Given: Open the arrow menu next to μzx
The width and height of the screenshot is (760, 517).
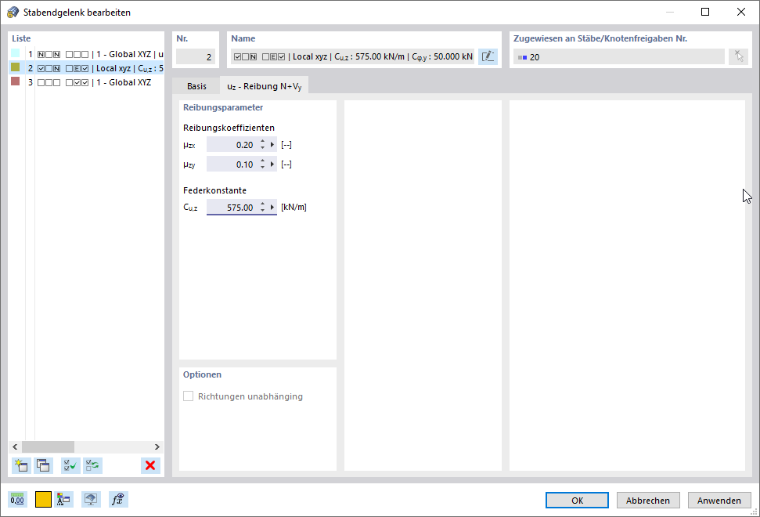Looking at the screenshot, I should 272,145.
